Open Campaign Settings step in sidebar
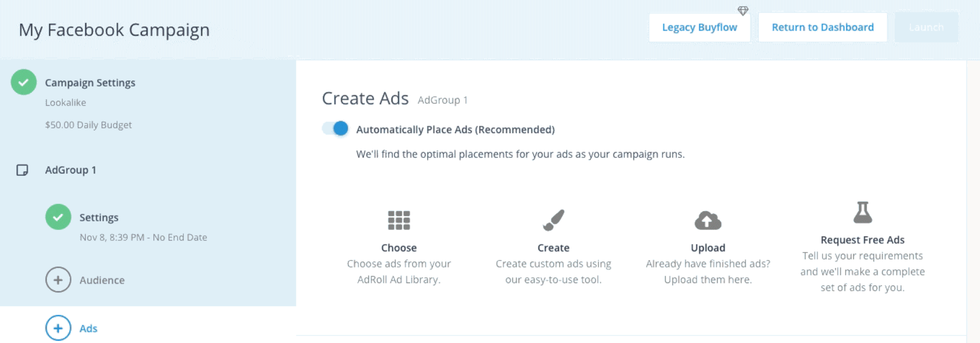 pyautogui.click(x=90, y=83)
